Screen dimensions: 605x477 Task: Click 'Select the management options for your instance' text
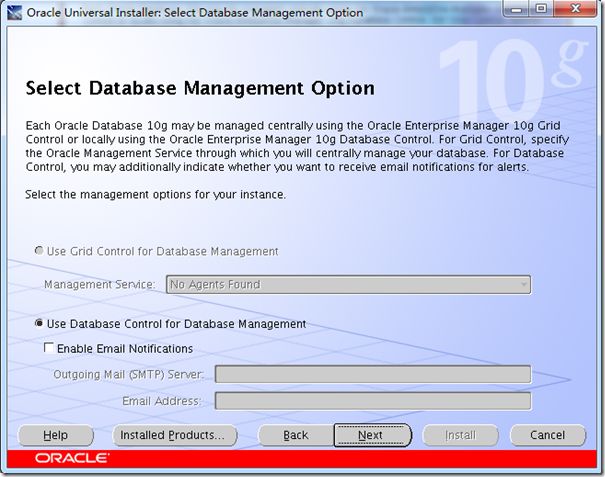(155, 194)
